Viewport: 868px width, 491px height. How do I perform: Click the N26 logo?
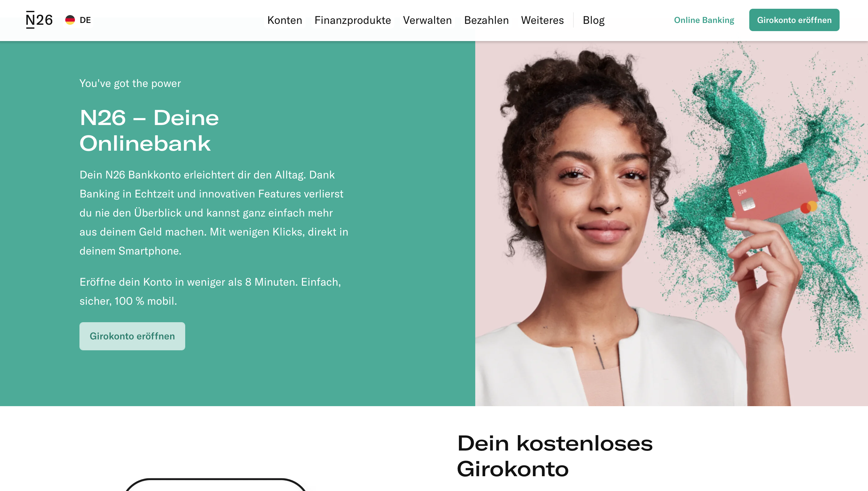pos(39,20)
